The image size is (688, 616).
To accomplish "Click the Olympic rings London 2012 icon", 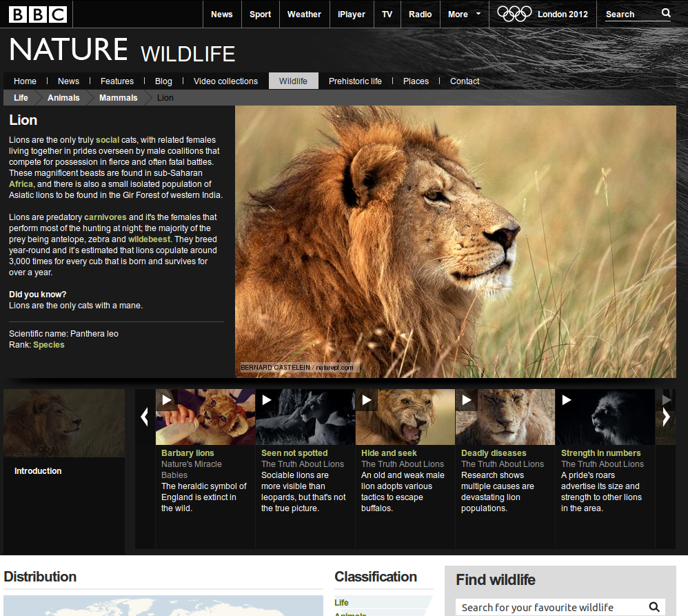I will [514, 14].
